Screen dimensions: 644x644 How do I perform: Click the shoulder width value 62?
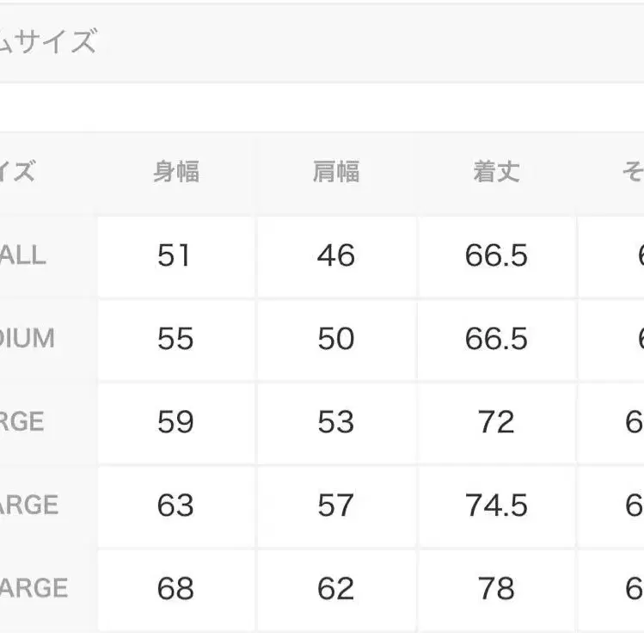(x=335, y=589)
